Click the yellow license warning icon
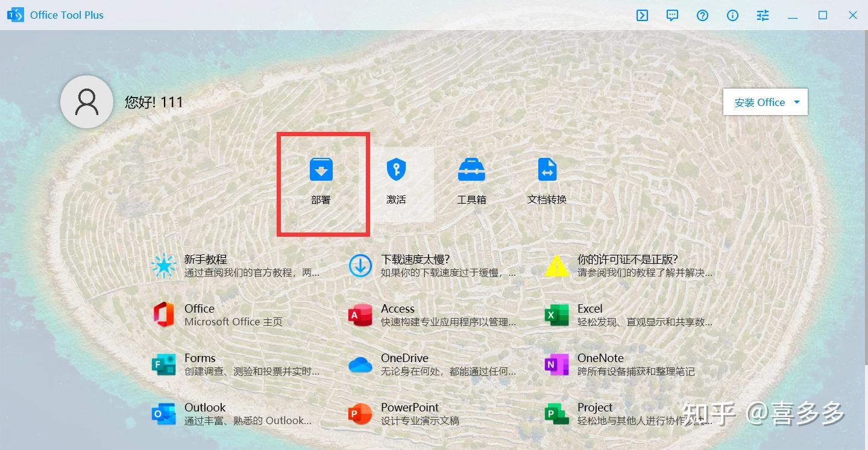This screenshot has height=450, width=868. point(557,266)
